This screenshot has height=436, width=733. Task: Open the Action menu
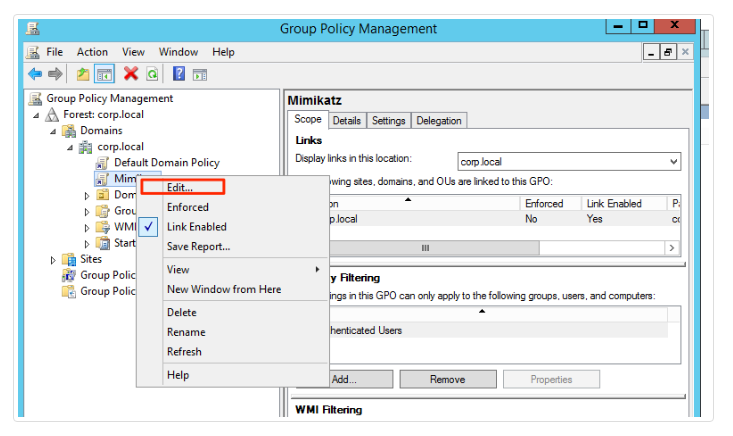[x=92, y=52]
